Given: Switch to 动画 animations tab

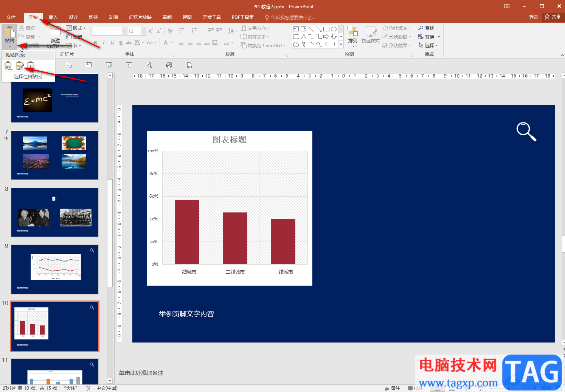Looking at the screenshot, I should point(113,17).
